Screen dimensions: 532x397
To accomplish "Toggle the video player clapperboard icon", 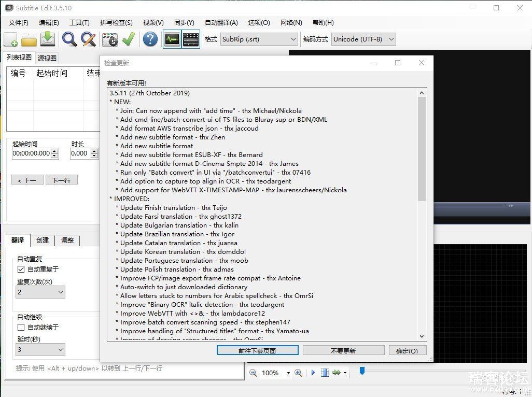I will tap(191, 39).
